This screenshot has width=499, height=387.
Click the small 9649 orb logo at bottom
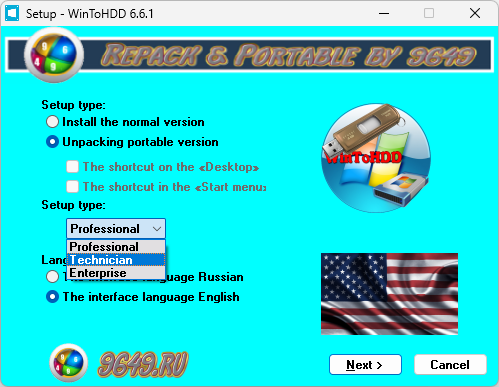[x=69, y=363]
